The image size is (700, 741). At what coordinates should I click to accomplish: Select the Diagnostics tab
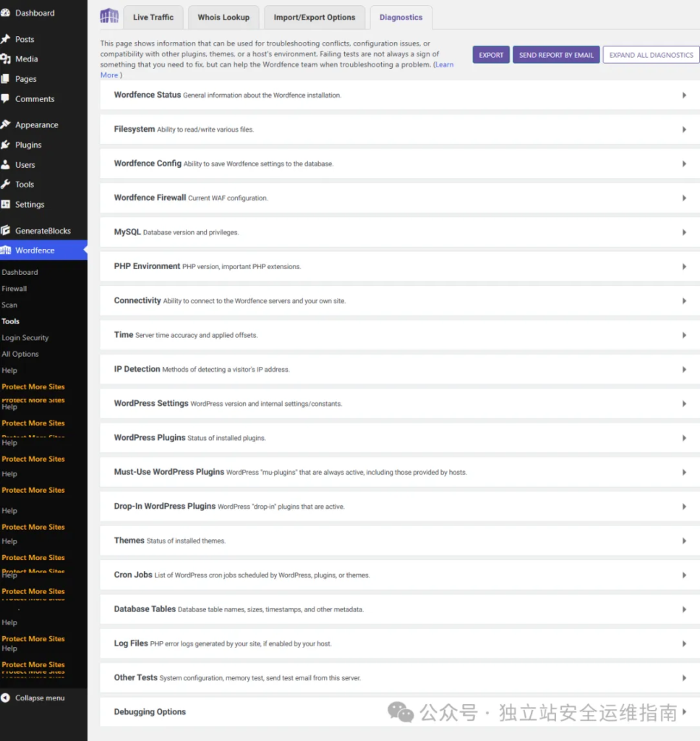401,17
